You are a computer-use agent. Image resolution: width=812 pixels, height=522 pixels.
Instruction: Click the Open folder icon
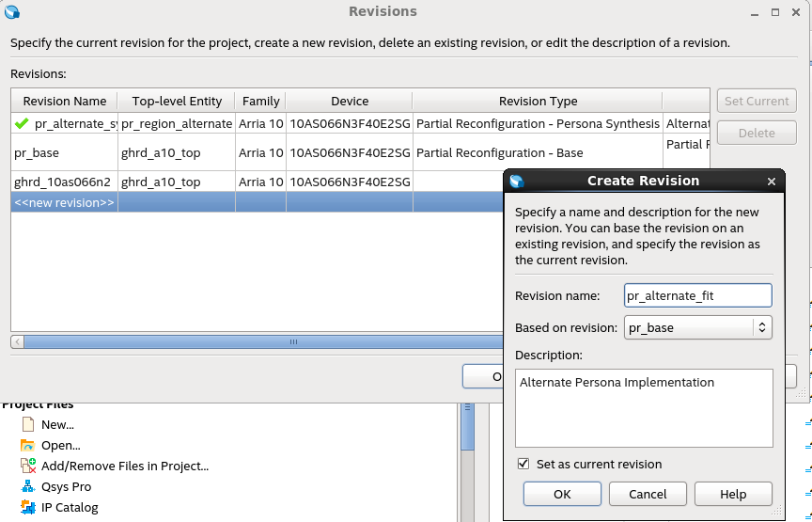click(26, 445)
